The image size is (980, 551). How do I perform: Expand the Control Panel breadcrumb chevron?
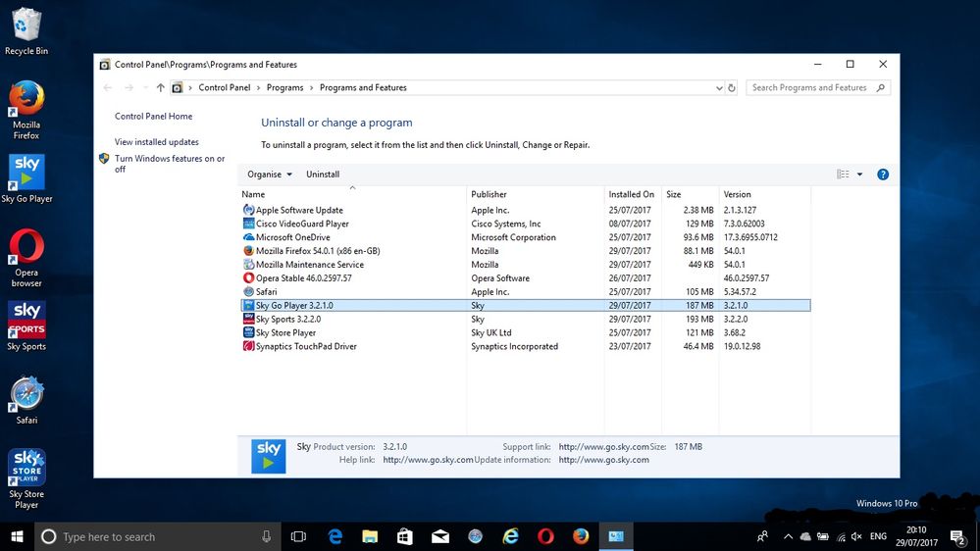point(258,88)
